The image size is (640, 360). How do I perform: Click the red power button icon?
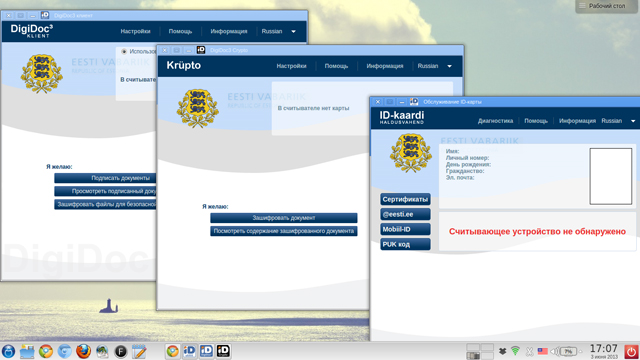click(631, 351)
